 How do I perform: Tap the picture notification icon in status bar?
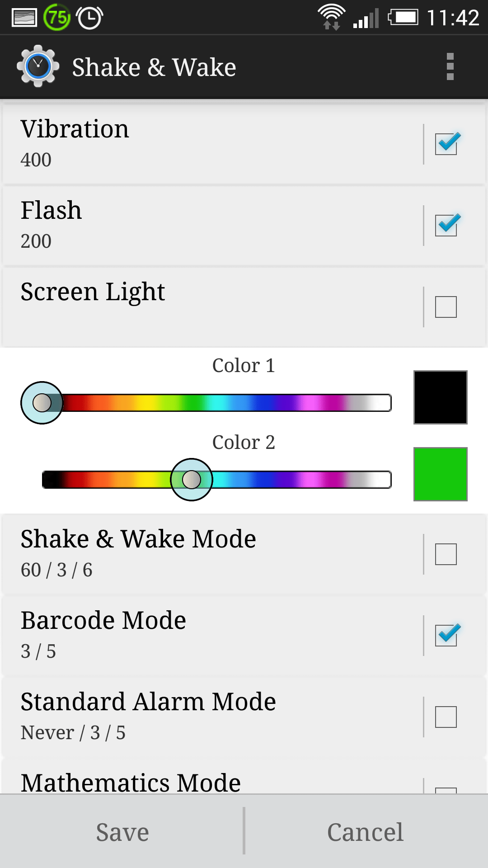[x=24, y=18]
